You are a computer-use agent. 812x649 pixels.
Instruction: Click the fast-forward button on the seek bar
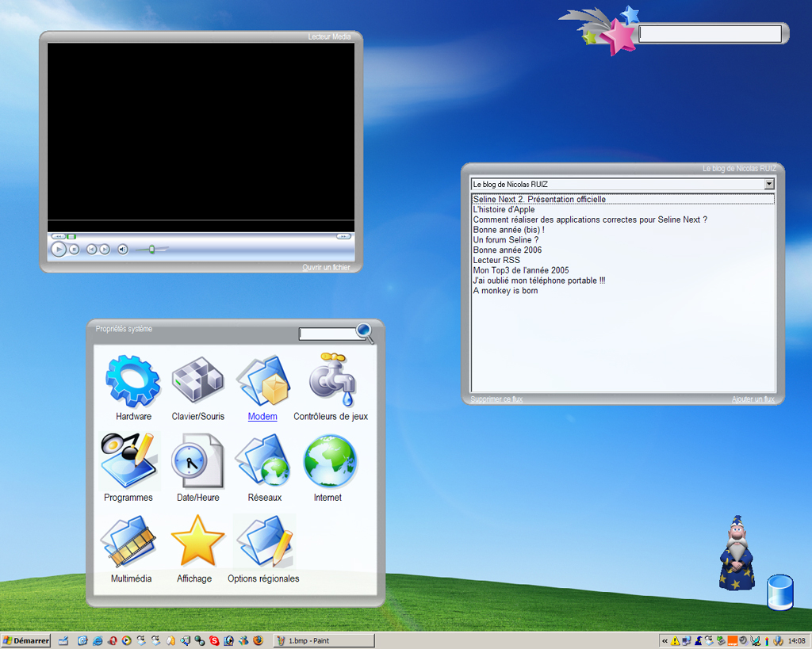coord(343,236)
